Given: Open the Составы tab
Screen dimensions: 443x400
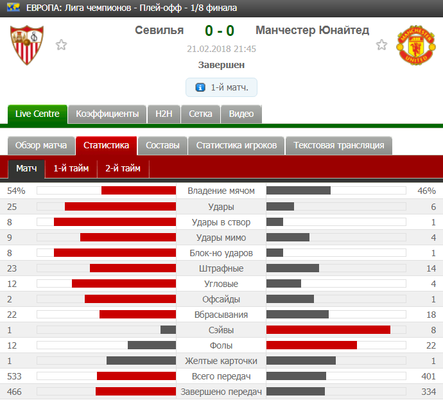Looking at the screenshot, I should 162,146.
